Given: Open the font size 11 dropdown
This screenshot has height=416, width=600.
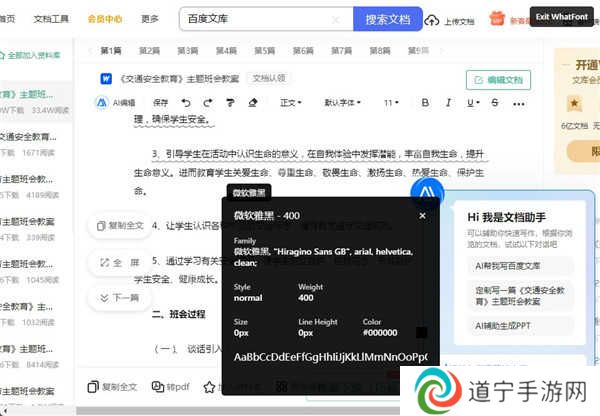Looking at the screenshot, I should (x=391, y=103).
